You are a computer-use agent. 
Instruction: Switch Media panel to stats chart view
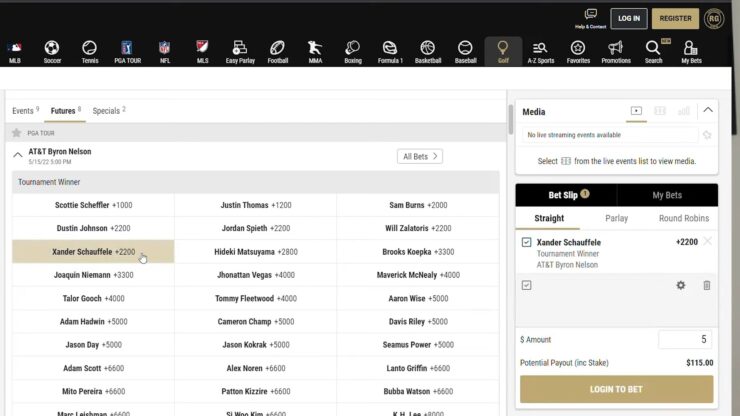[683, 111]
